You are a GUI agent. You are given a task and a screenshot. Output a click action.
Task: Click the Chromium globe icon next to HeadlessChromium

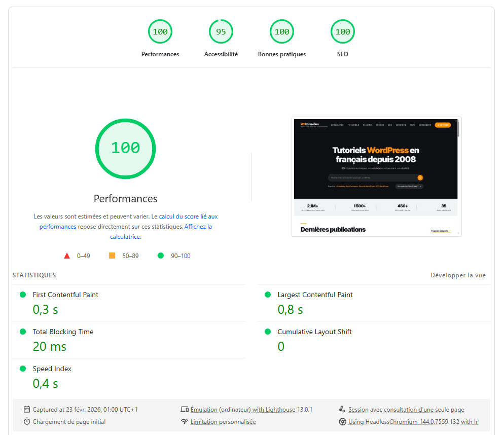coord(342,421)
